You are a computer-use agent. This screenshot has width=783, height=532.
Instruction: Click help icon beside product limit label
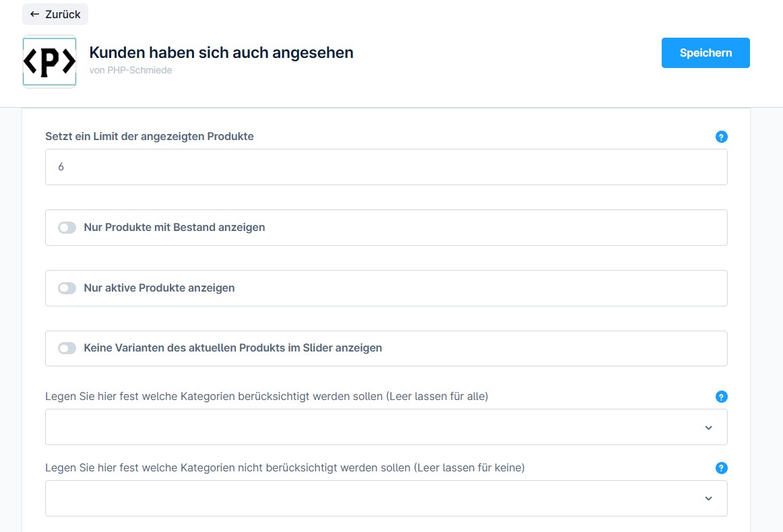721,137
